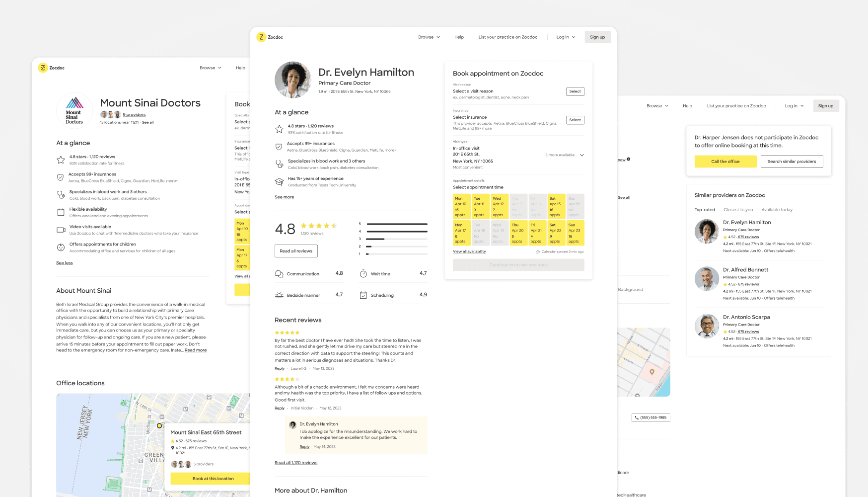Image resolution: width=868 pixels, height=497 pixels.
Task: Select the Closest to you tab
Action: click(738, 210)
